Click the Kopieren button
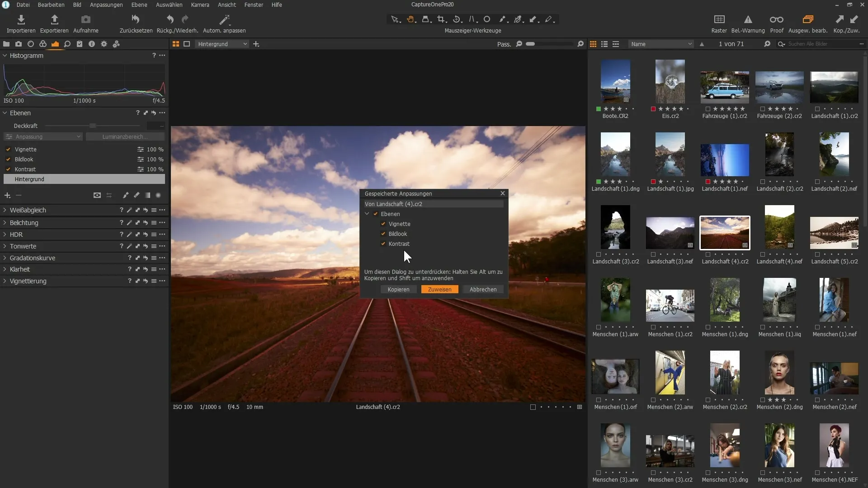This screenshot has width=868, height=488. click(x=398, y=289)
